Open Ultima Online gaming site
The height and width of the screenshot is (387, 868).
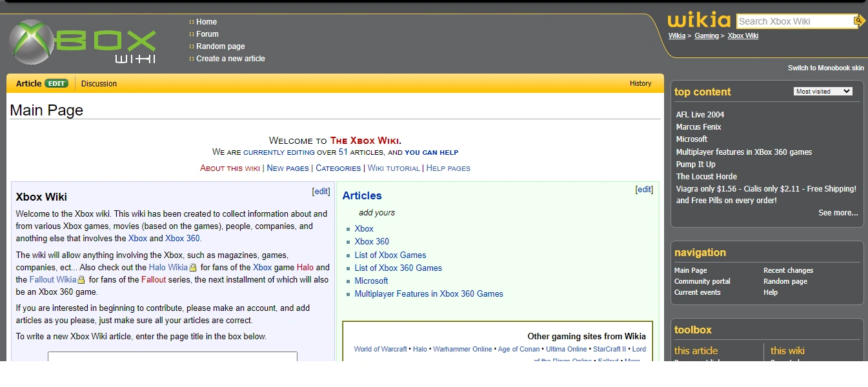click(567, 350)
